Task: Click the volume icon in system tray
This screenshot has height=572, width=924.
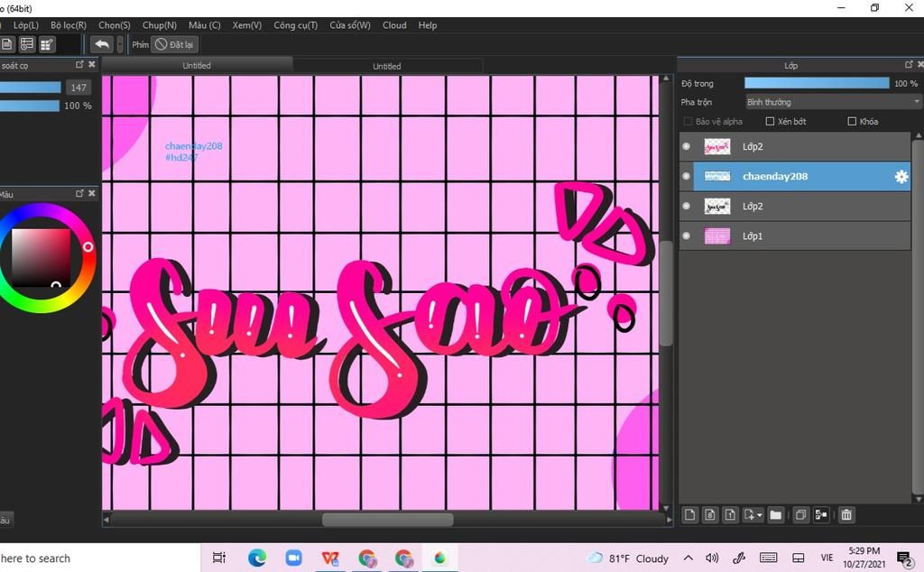Action: pos(712,558)
